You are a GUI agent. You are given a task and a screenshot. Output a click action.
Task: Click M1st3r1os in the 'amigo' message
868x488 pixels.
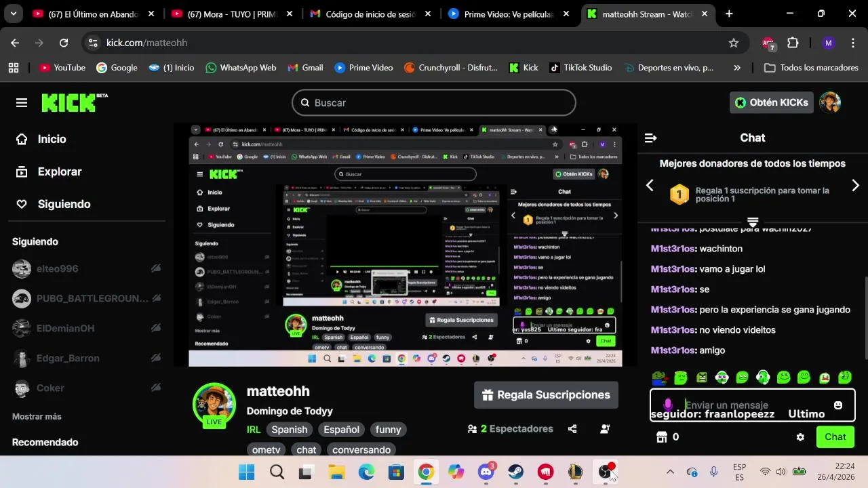[x=673, y=350]
